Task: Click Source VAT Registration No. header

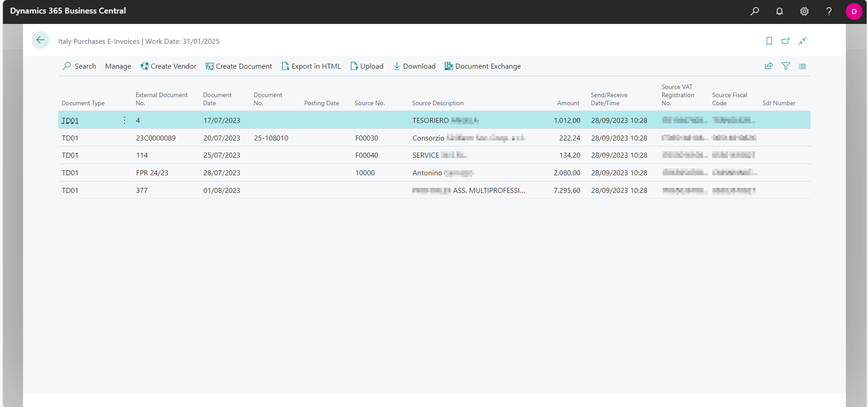Action: click(x=678, y=95)
